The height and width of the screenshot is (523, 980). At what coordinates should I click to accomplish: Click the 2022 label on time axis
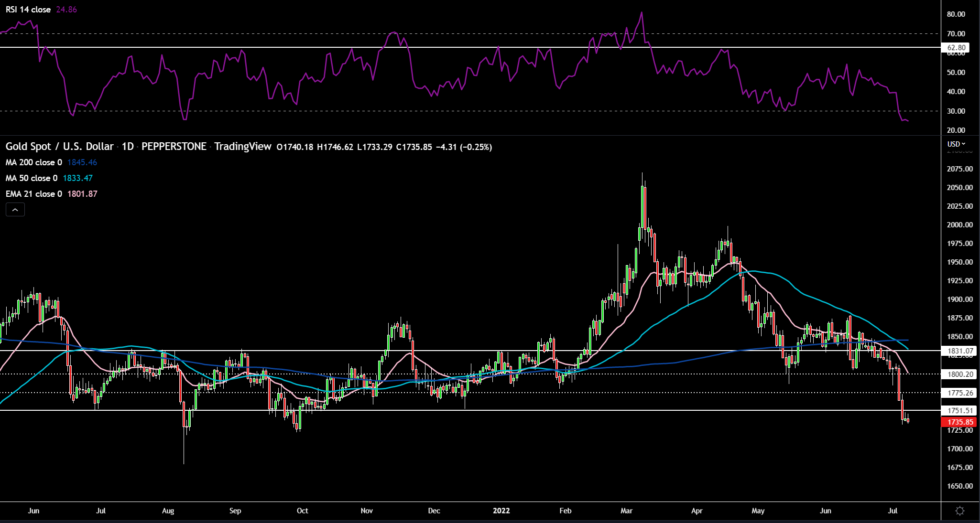click(x=501, y=511)
